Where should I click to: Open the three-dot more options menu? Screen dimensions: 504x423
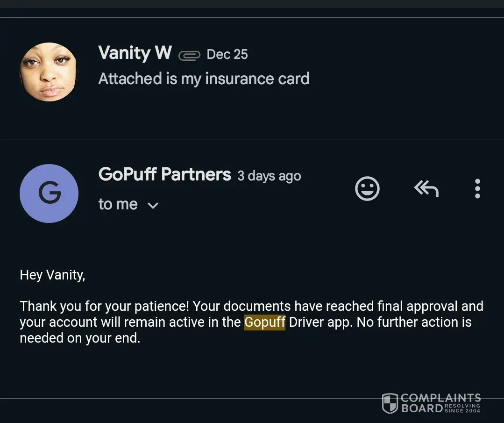pos(477,188)
